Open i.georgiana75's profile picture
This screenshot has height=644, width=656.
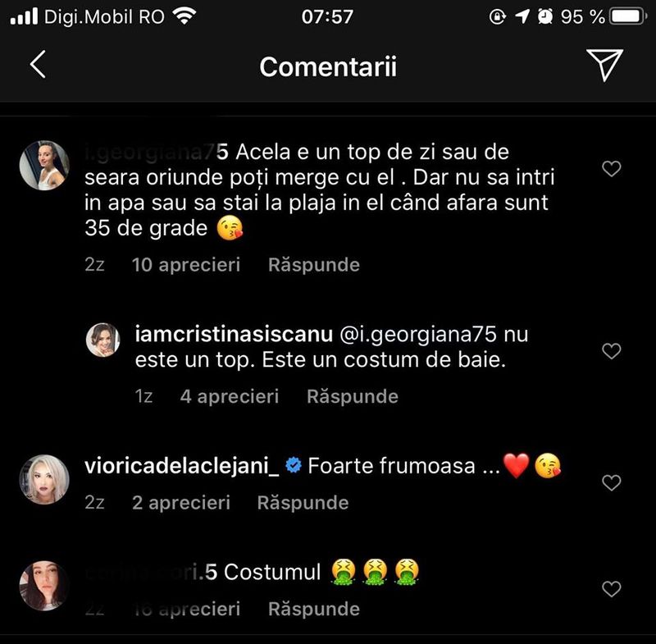(44, 165)
